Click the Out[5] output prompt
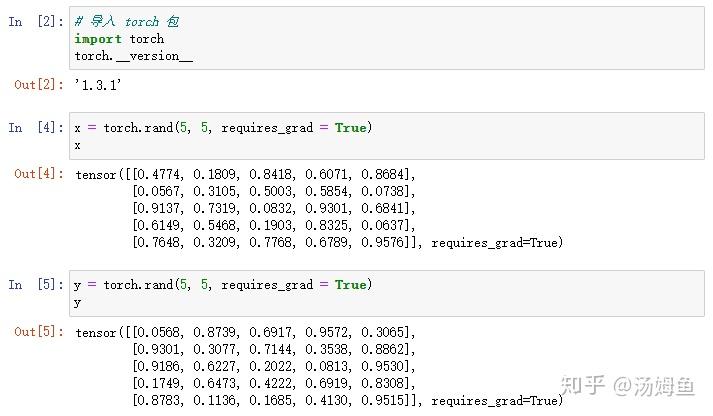 coord(39,331)
